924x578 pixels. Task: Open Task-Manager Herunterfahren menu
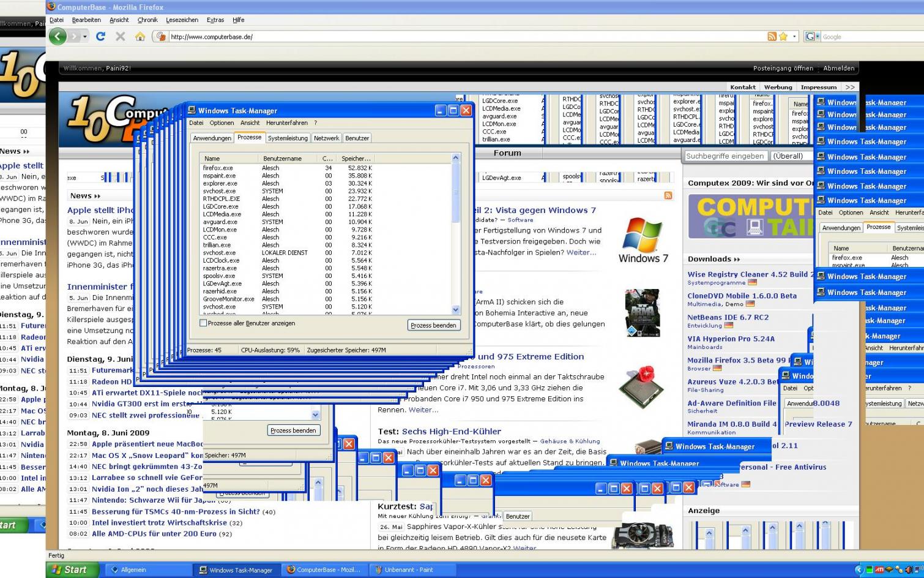click(x=287, y=123)
